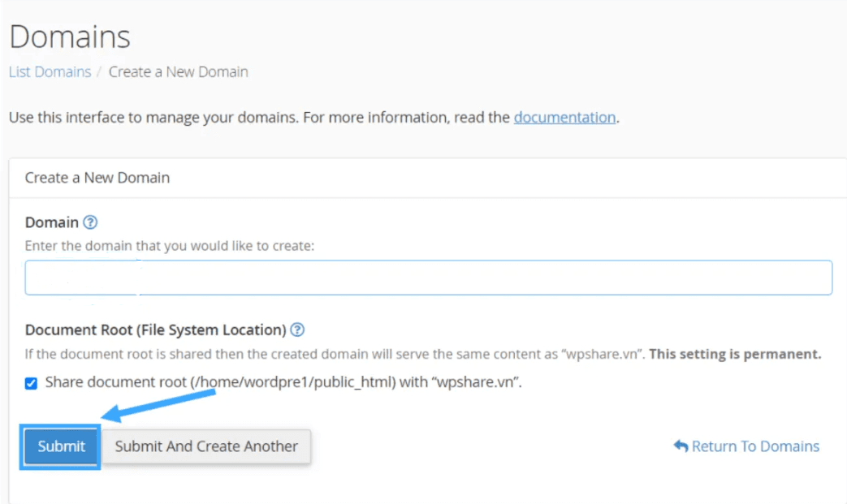
Task: Open the documentation link
Action: click(564, 117)
